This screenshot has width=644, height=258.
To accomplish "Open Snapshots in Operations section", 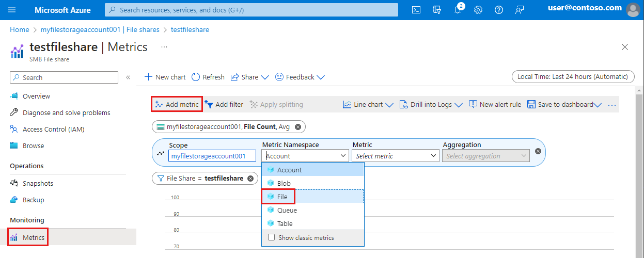I will pyautogui.click(x=38, y=183).
